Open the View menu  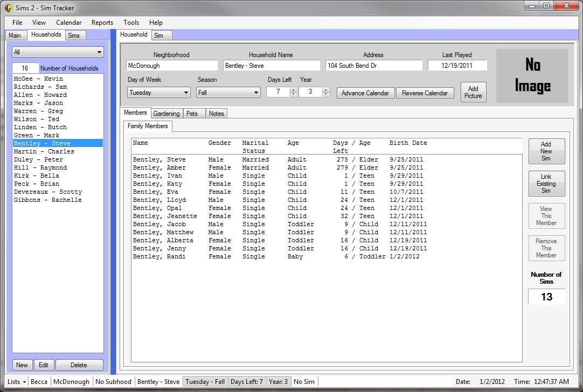pyautogui.click(x=39, y=23)
